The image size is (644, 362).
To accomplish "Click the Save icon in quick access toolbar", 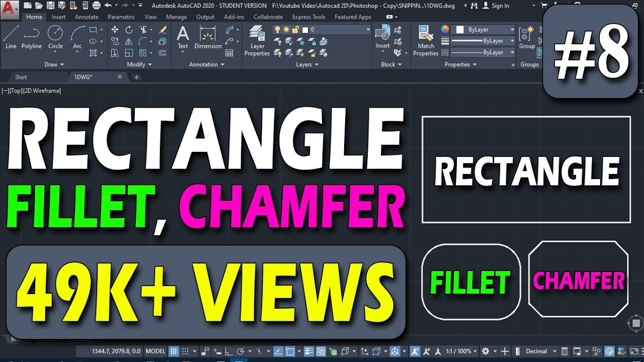I will [51, 6].
